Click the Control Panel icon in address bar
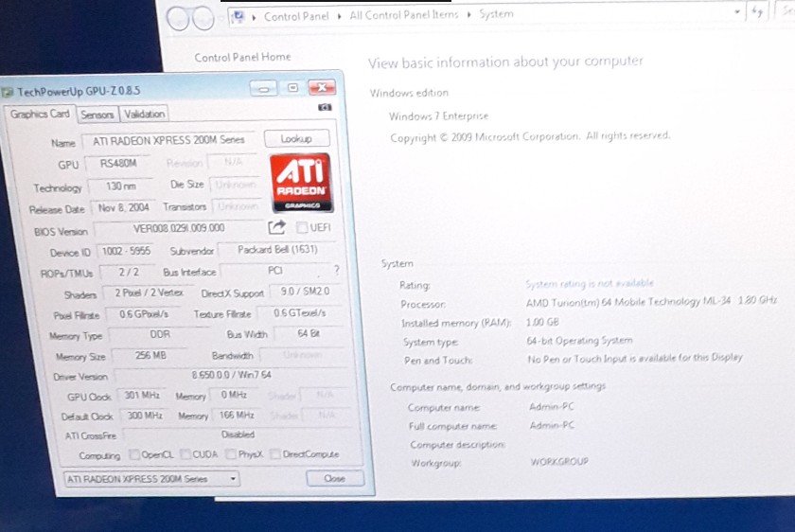 pos(238,16)
